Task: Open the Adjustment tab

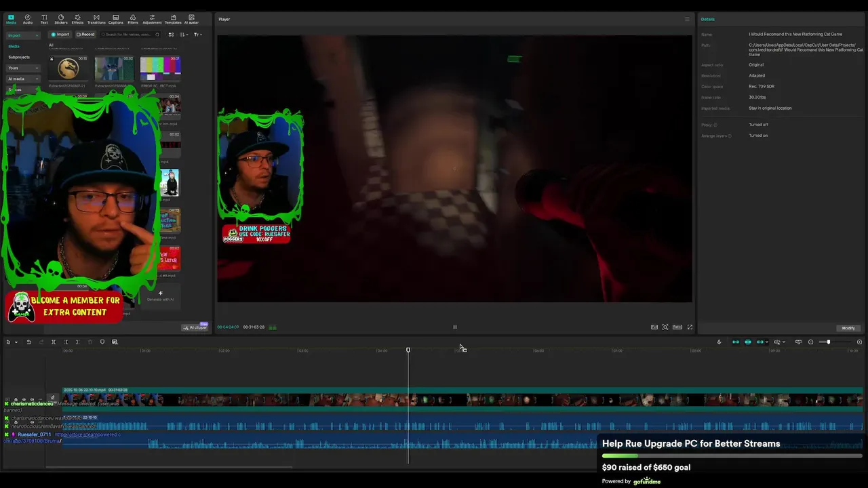Action: (x=152, y=19)
